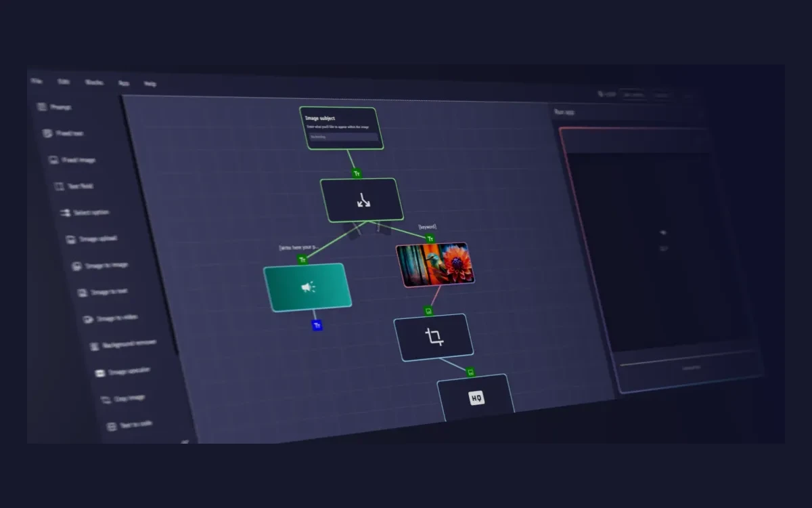Select the Crop image block icon
The height and width of the screenshot is (508, 812).
pos(106,400)
